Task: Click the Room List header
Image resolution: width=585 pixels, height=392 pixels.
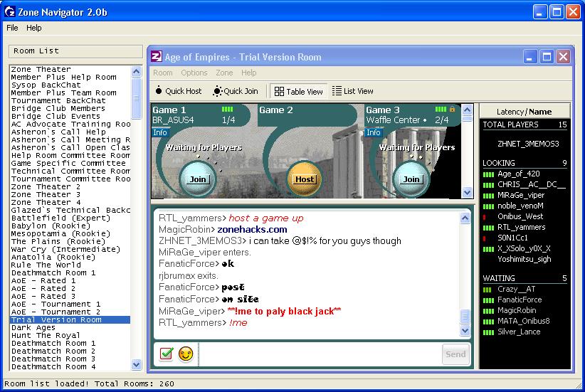Action: click(x=75, y=51)
